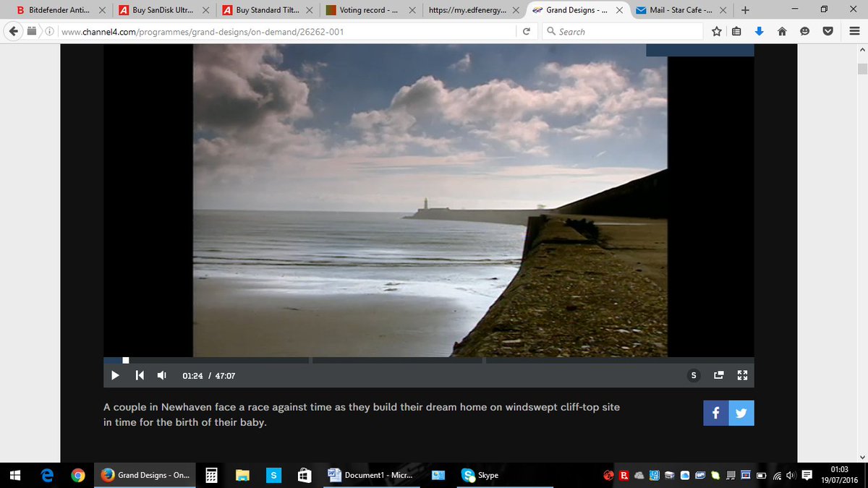Open the Windows Start menu
This screenshot has height=488, width=868.
14,475
